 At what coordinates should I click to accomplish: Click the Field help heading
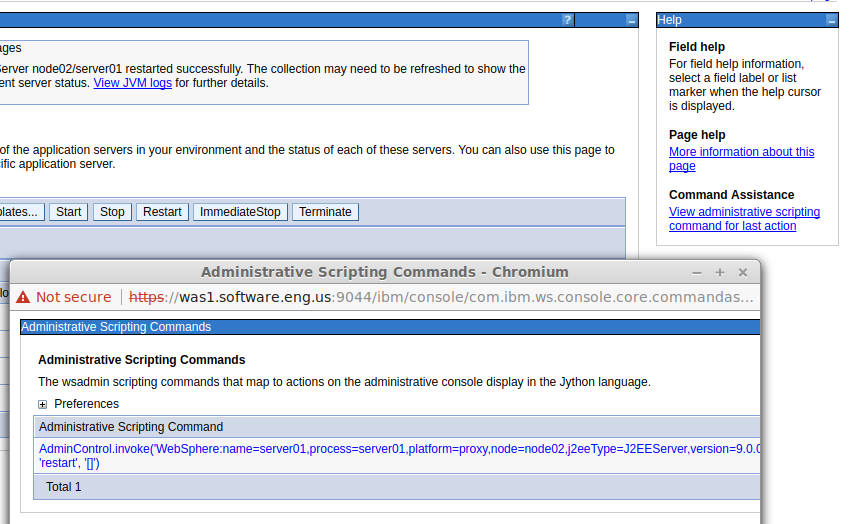coord(697,47)
